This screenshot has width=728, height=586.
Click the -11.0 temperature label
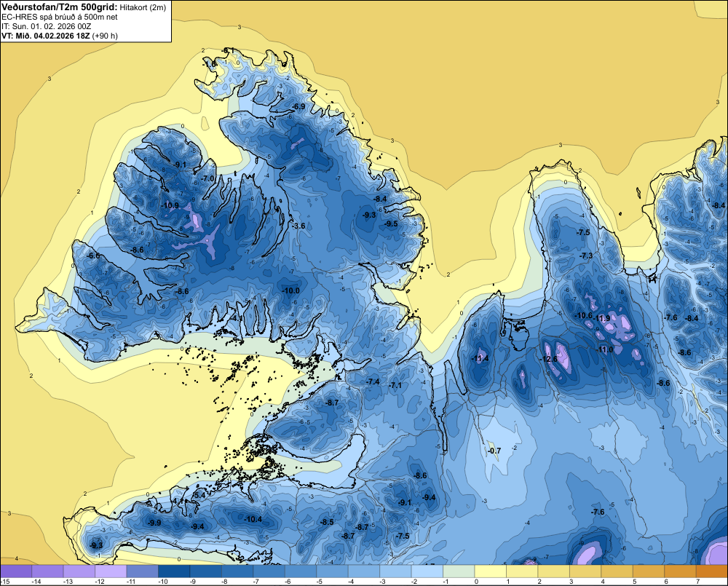click(x=604, y=349)
